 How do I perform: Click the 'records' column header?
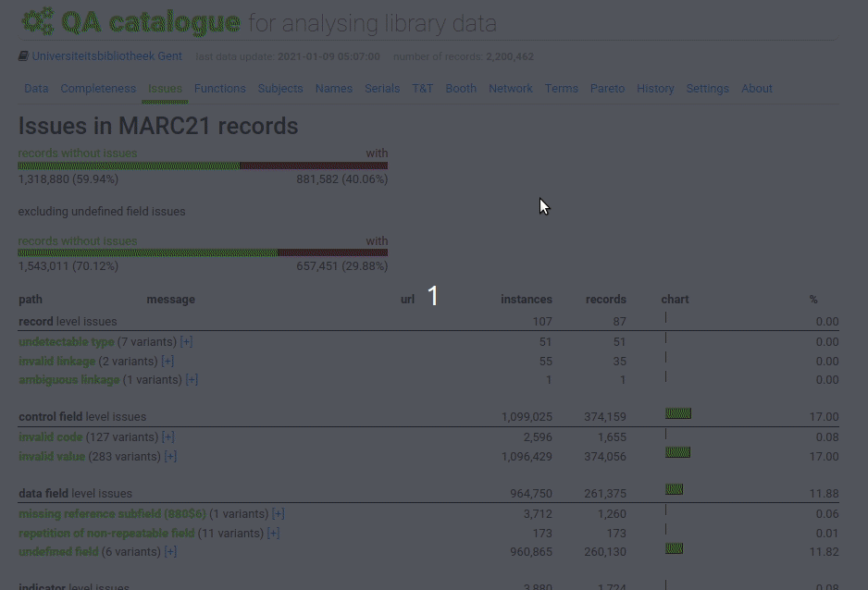pos(605,299)
